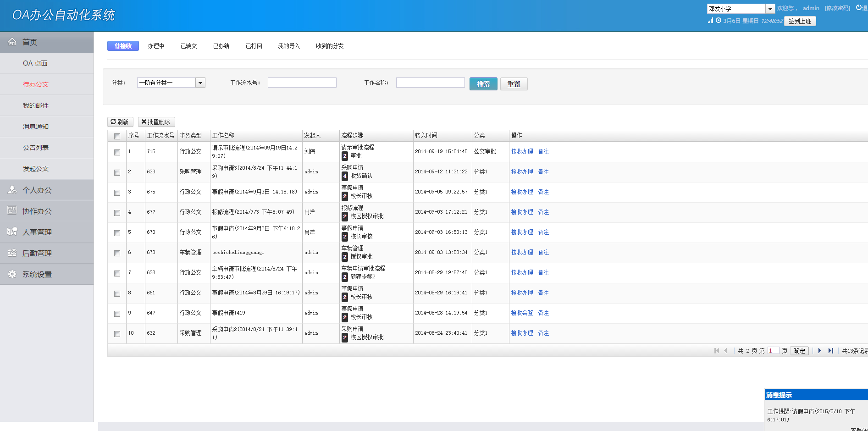Check the row 5 checkbox (670)
This screenshot has height=431, width=868.
(117, 233)
